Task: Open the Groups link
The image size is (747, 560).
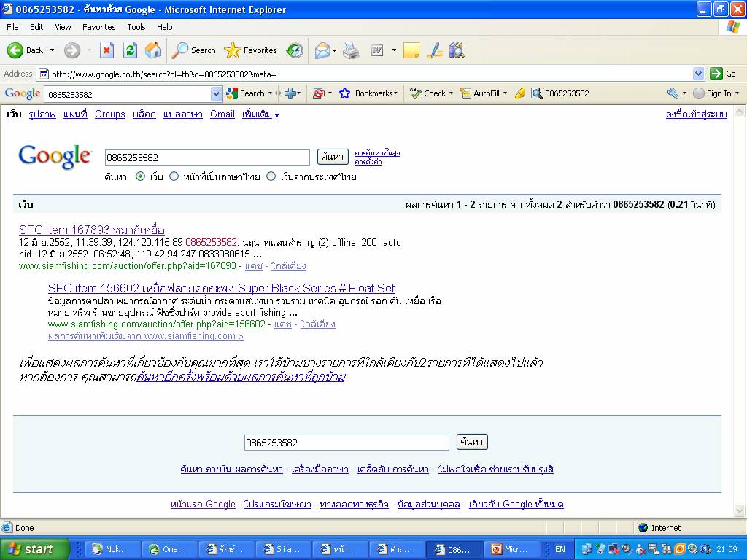Action: click(110, 114)
